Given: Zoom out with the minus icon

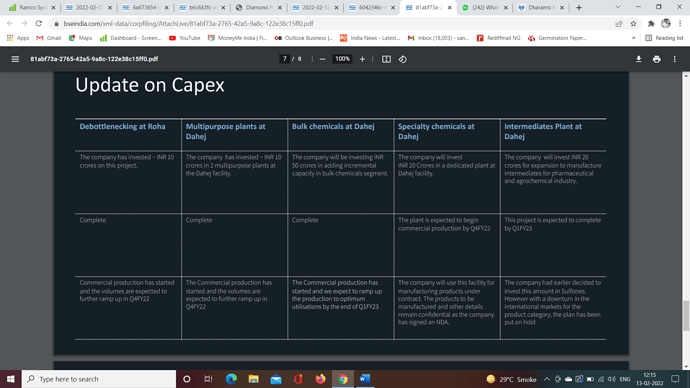Looking at the screenshot, I should click(323, 59).
